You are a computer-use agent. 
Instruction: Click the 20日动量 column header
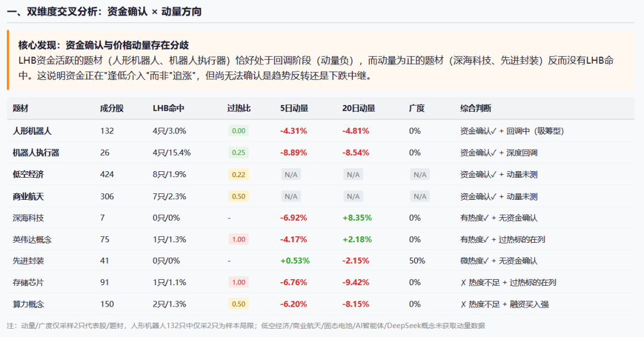(x=358, y=109)
